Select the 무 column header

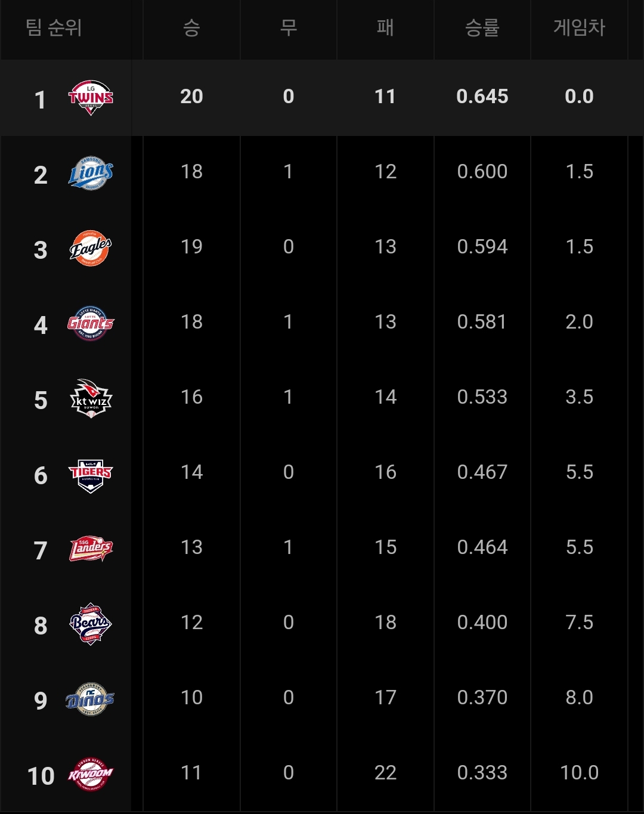[289, 27]
